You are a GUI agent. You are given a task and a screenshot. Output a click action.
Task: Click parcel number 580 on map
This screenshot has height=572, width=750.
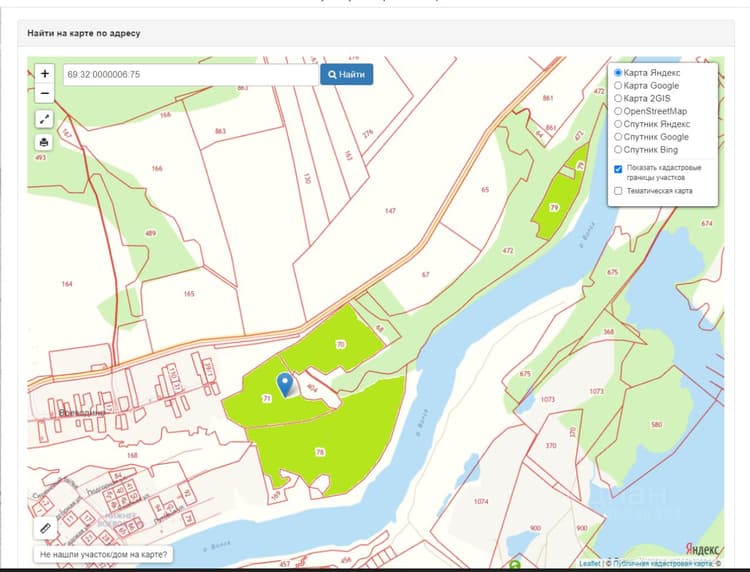pos(657,424)
